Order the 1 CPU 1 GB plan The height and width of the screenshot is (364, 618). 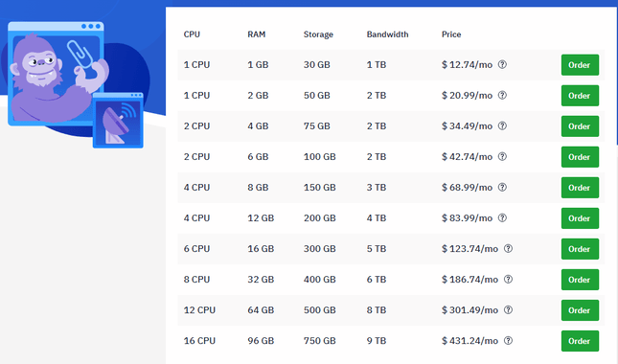tap(580, 65)
